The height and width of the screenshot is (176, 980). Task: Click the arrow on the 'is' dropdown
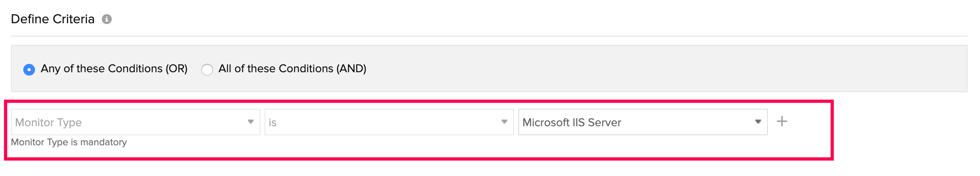coord(505,122)
